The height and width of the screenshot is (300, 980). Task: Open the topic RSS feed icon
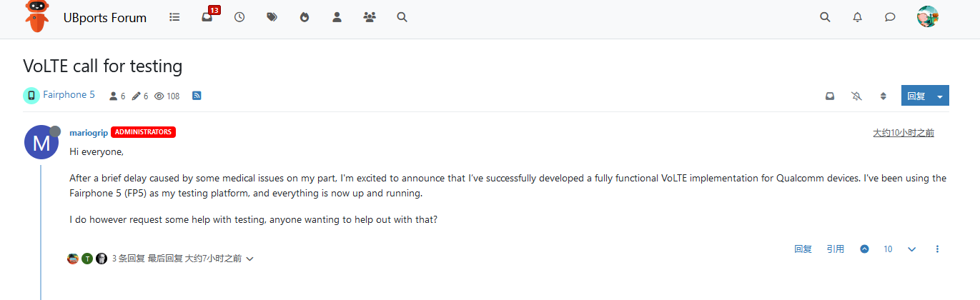197,96
